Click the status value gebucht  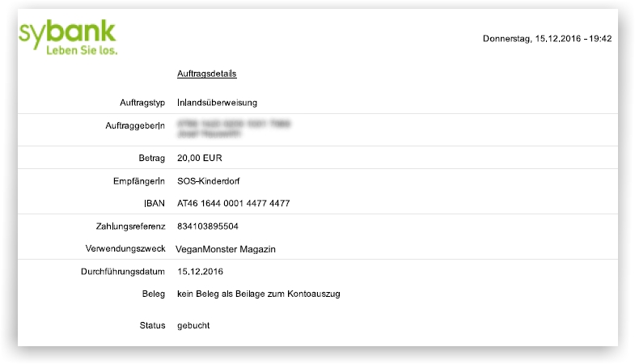193,325
